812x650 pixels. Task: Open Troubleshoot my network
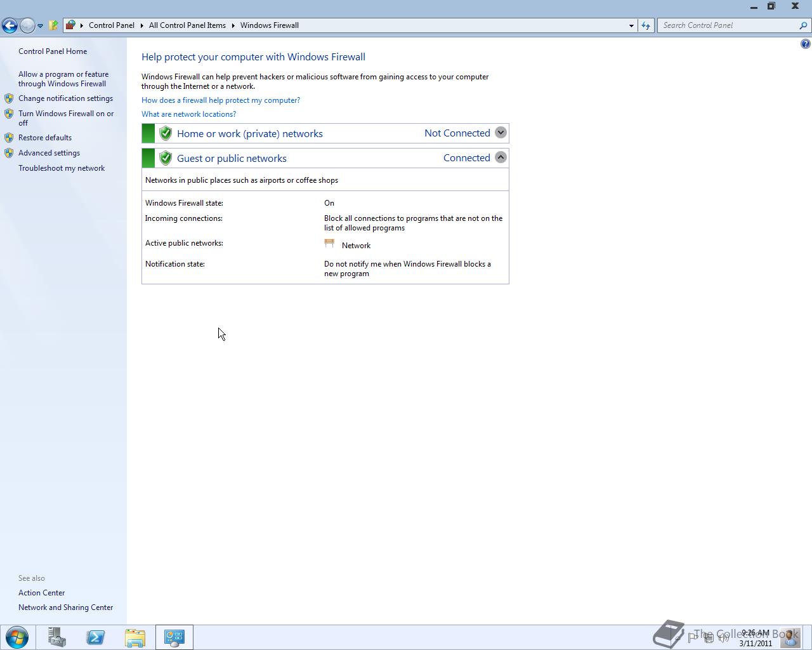[x=62, y=168]
